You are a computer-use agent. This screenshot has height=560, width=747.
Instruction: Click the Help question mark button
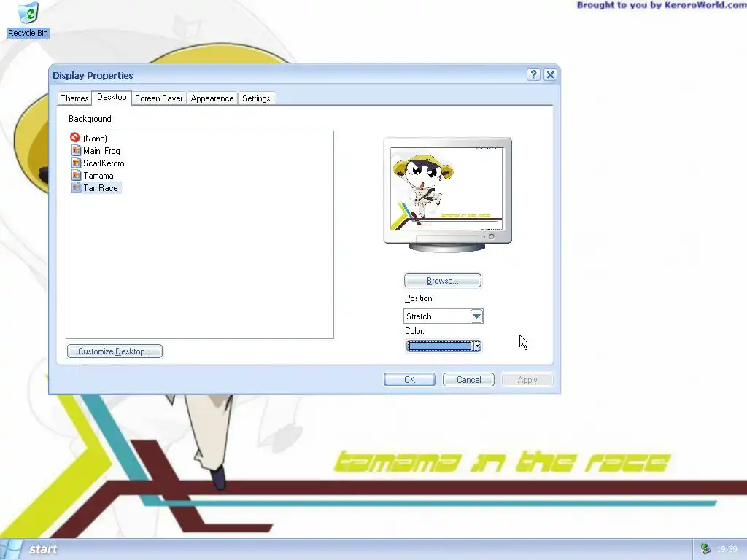pyautogui.click(x=533, y=75)
